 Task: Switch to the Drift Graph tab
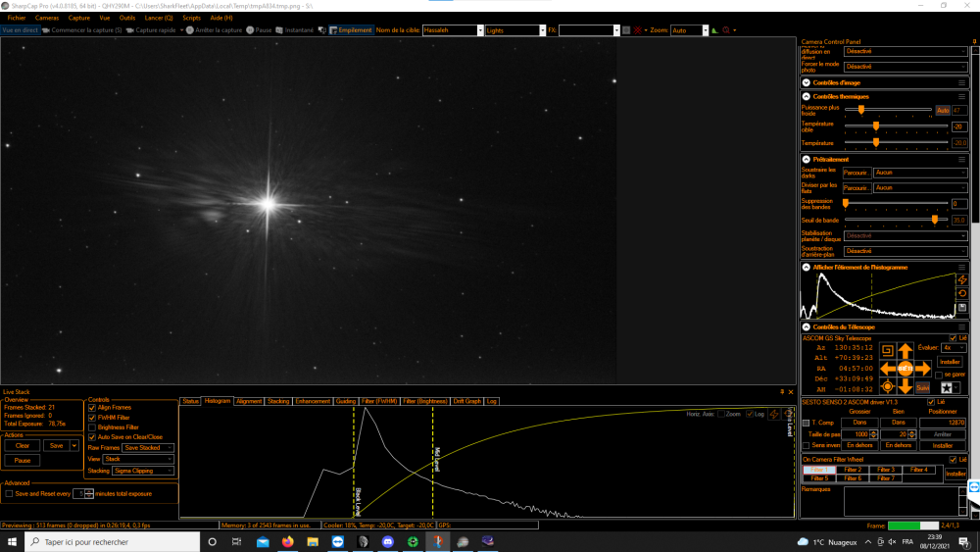(466, 401)
